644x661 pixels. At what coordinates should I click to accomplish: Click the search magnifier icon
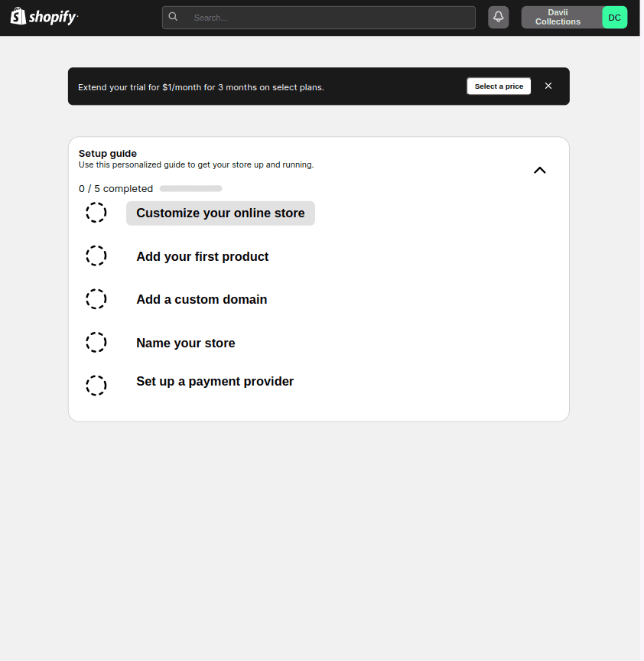173,17
